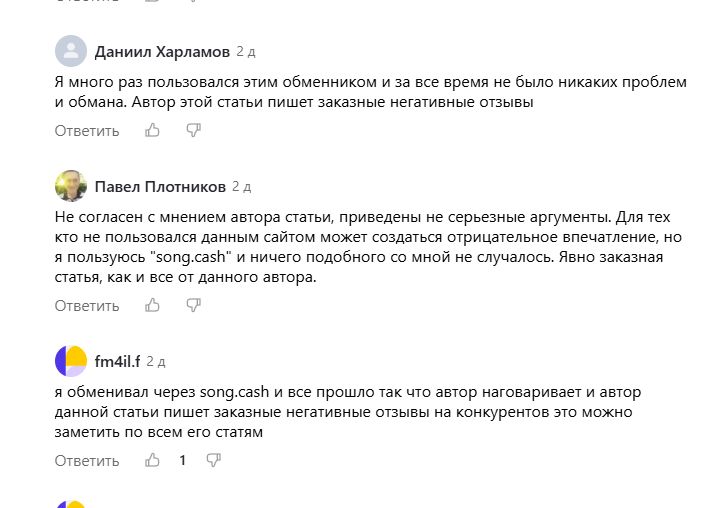Open Даниил Харламов's profile name link
Screen dimensions: 703x508
tap(162, 51)
